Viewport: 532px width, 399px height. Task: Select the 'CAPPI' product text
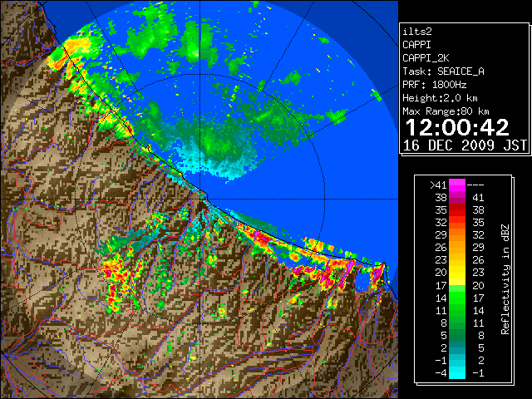click(416, 45)
